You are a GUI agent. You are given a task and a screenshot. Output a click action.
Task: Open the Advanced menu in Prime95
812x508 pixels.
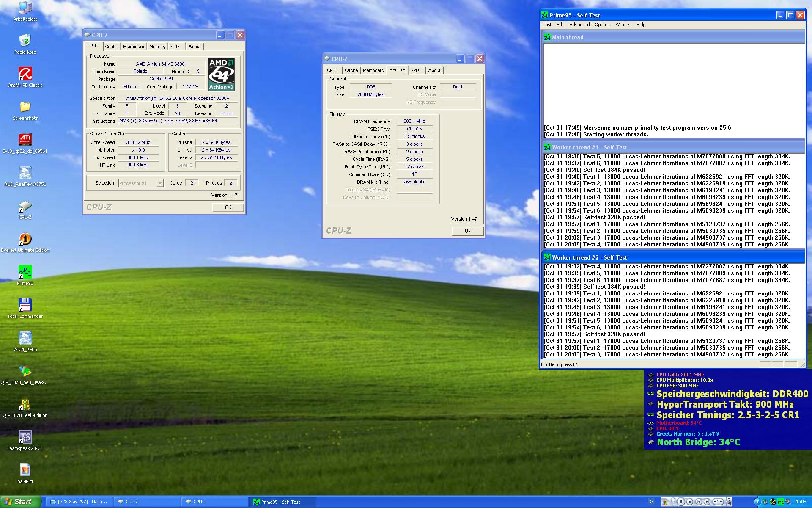[579, 25]
